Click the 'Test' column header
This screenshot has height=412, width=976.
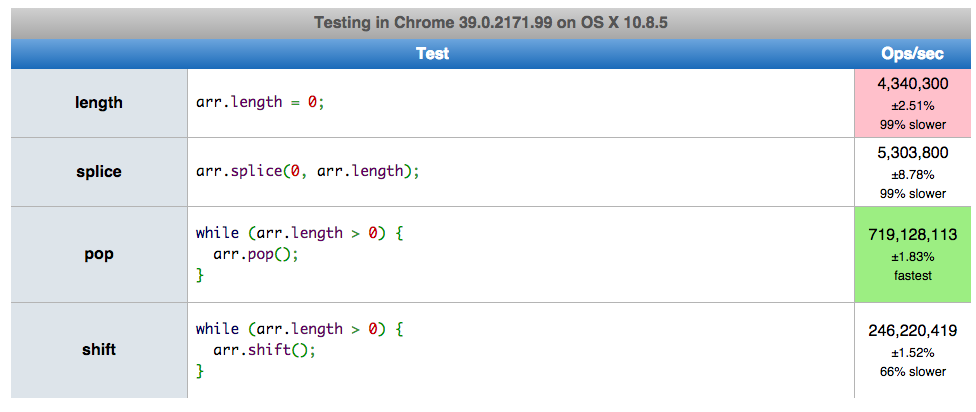coord(433,54)
